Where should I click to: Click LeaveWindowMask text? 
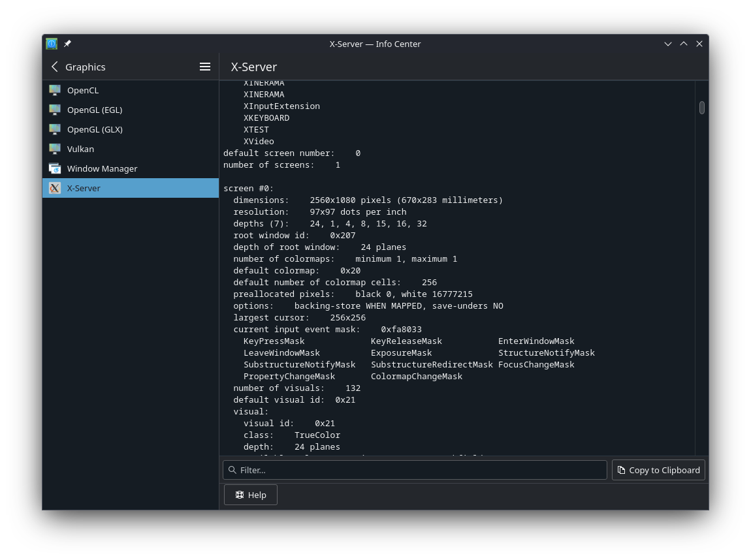pyautogui.click(x=281, y=352)
